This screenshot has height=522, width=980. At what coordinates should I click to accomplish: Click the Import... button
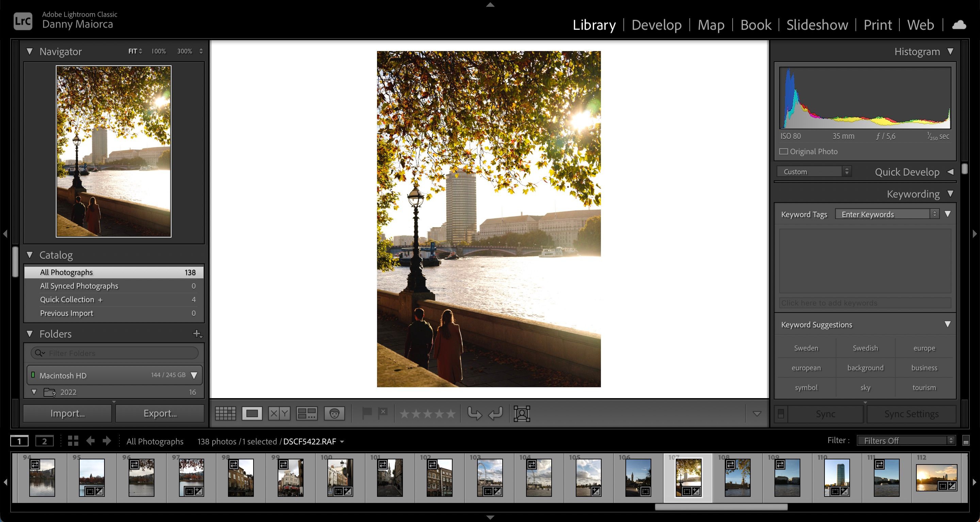[x=67, y=413]
